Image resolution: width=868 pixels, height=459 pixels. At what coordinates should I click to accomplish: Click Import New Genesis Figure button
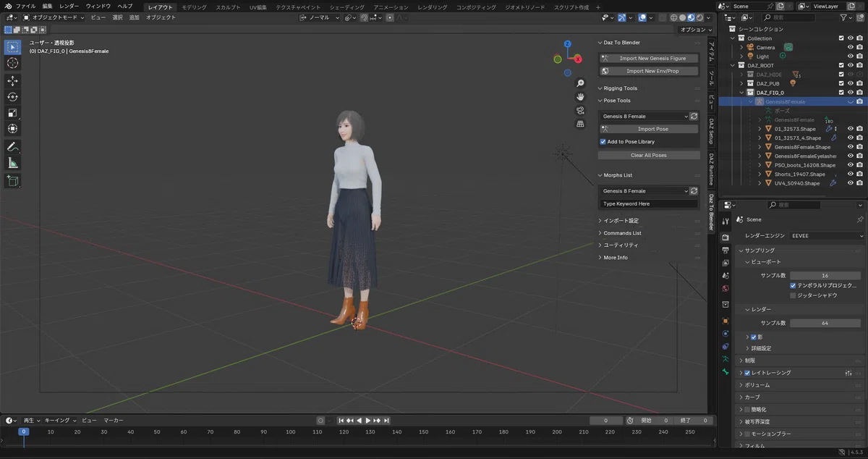coord(650,58)
